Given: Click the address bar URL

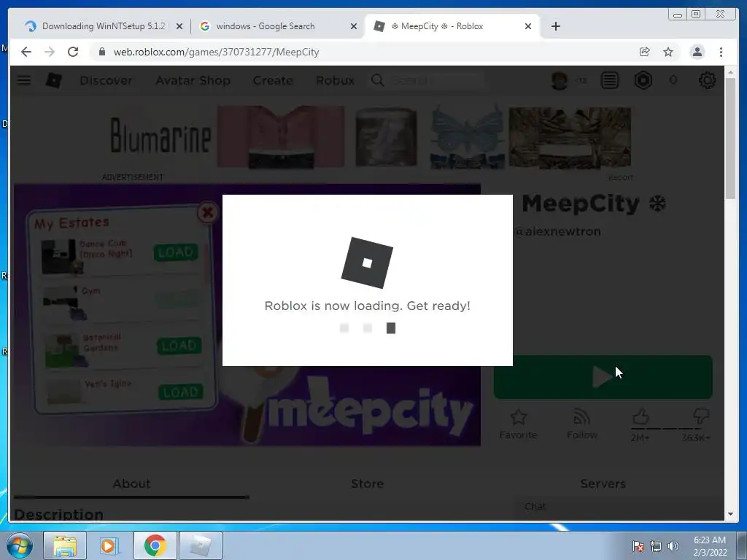Looking at the screenshot, I should point(216,52).
